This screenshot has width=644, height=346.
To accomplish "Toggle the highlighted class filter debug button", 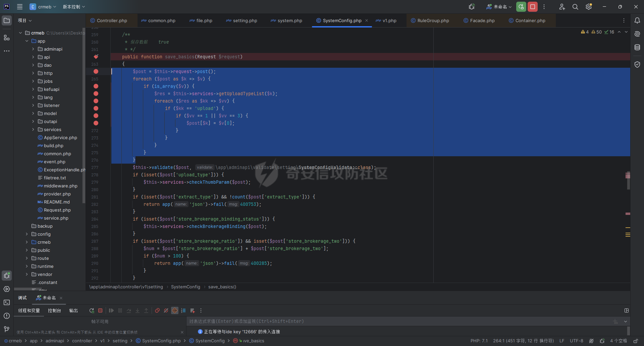I will 175,310.
